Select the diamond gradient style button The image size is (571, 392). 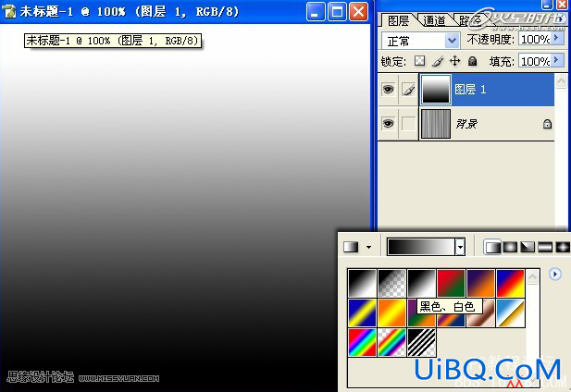(x=563, y=247)
